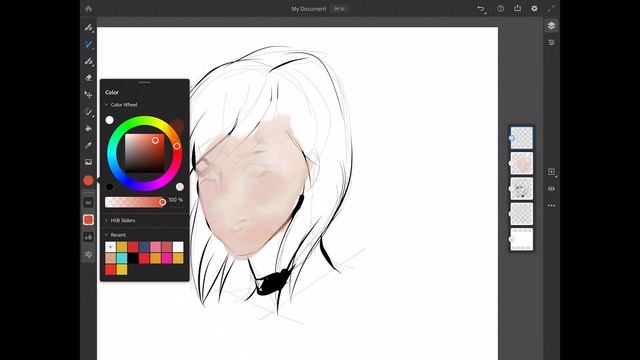Collapse the Color Wheel section
The width and height of the screenshot is (640, 360).
point(107,105)
